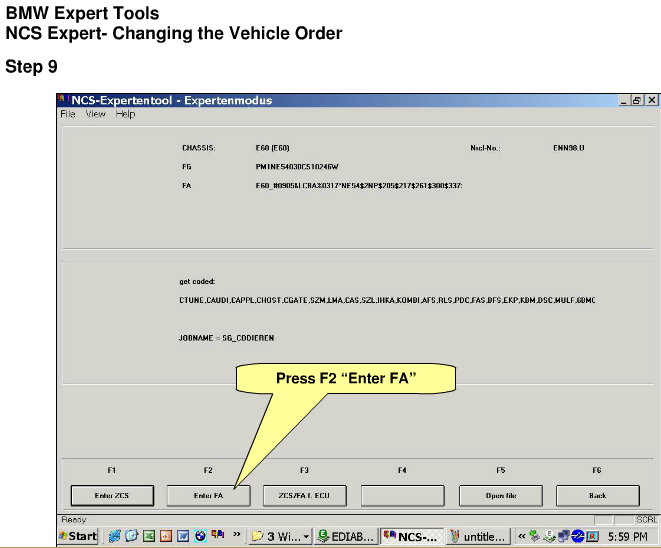Click the chassis value E60 (E60)
This screenshot has height=548, width=661.
[272, 148]
